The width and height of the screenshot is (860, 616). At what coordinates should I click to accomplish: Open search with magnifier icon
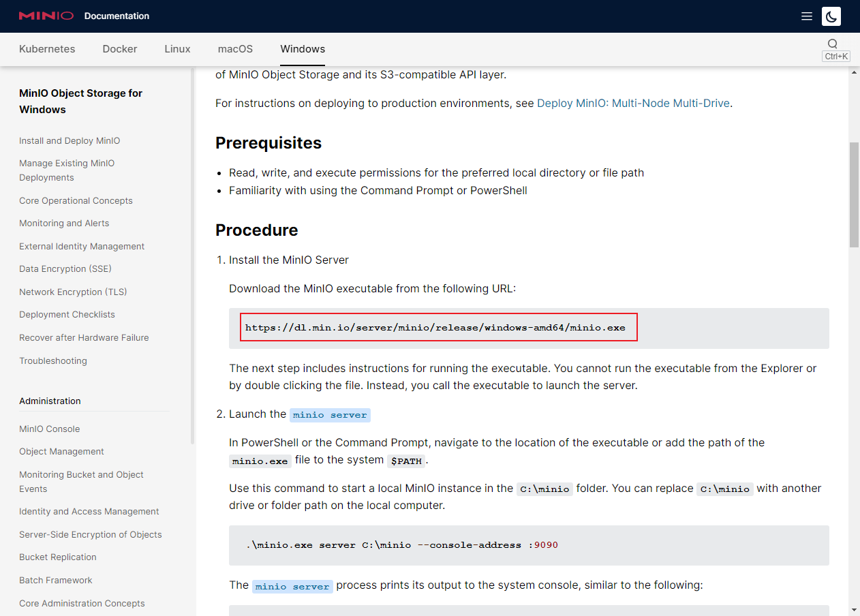tap(832, 44)
